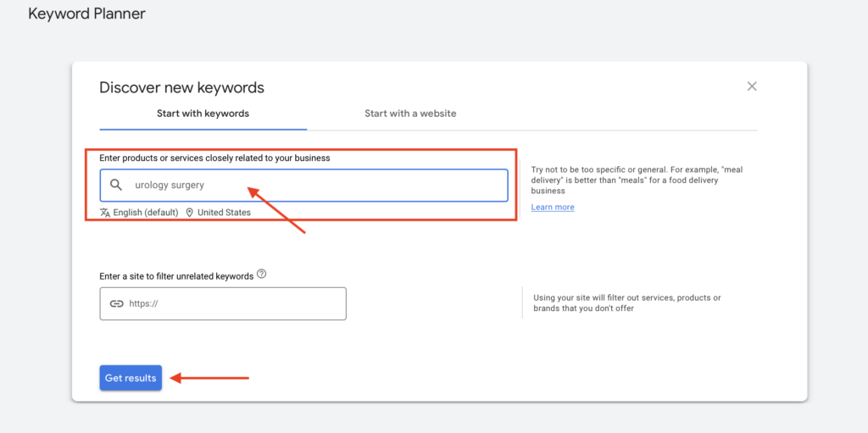
Task: Change the United States location setting
Action: tap(224, 213)
